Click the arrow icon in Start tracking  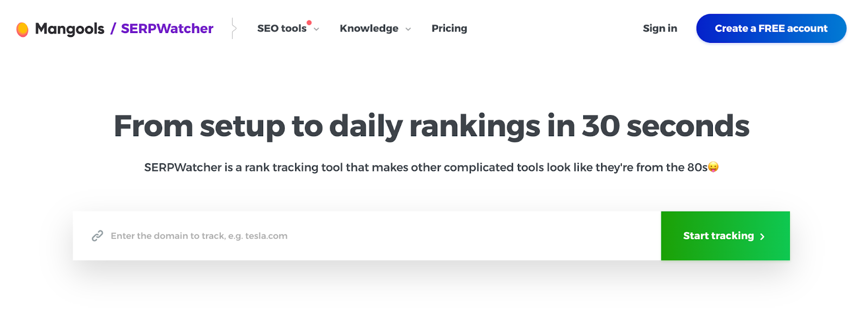(x=762, y=237)
